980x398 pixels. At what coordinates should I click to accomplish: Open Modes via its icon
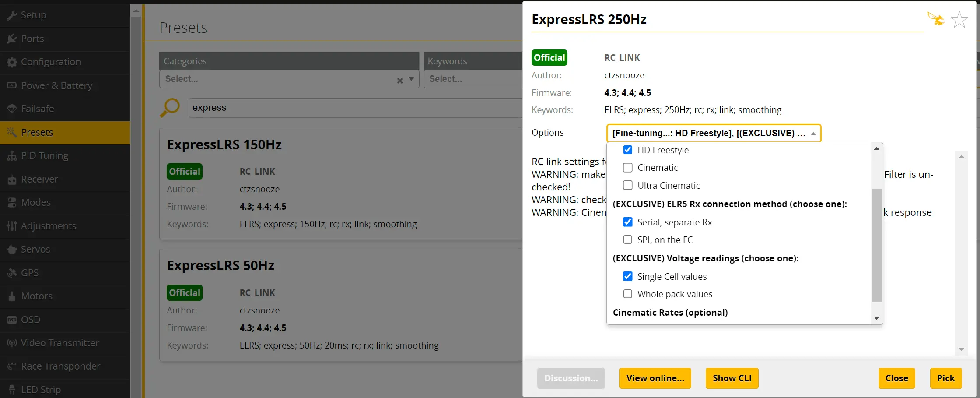tap(12, 202)
